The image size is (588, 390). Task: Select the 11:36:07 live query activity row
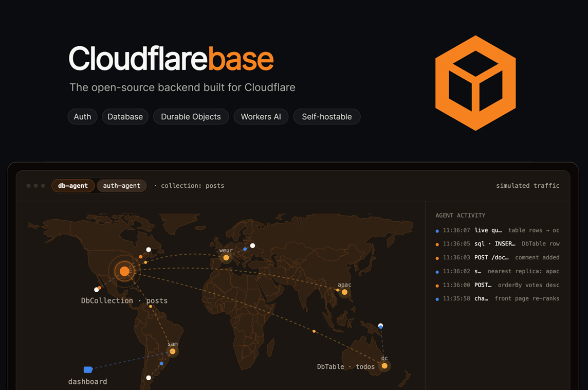click(497, 231)
